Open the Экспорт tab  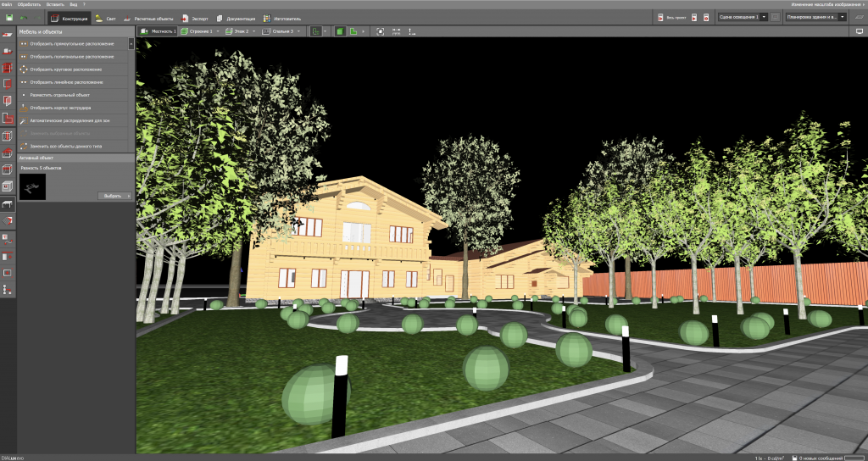(193, 17)
